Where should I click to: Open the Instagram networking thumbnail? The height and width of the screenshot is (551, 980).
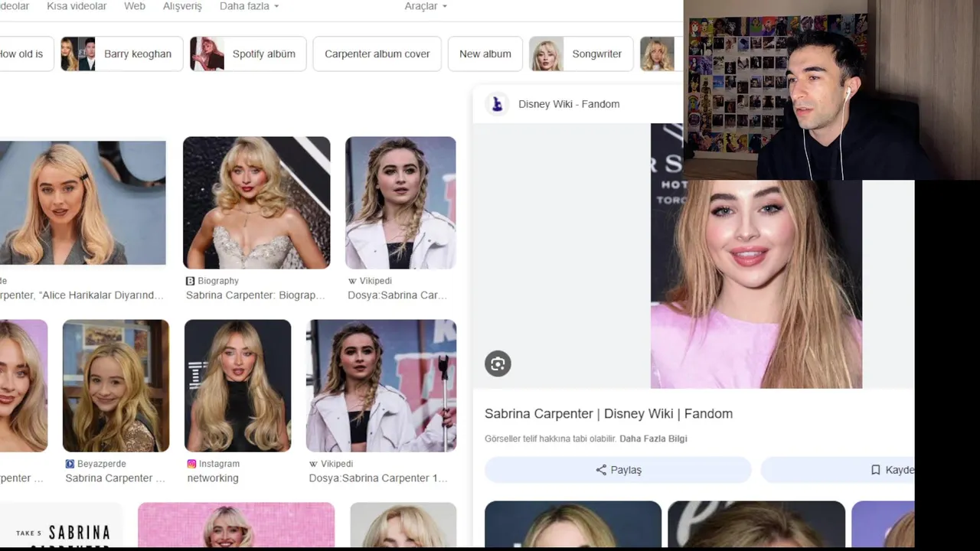click(237, 386)
